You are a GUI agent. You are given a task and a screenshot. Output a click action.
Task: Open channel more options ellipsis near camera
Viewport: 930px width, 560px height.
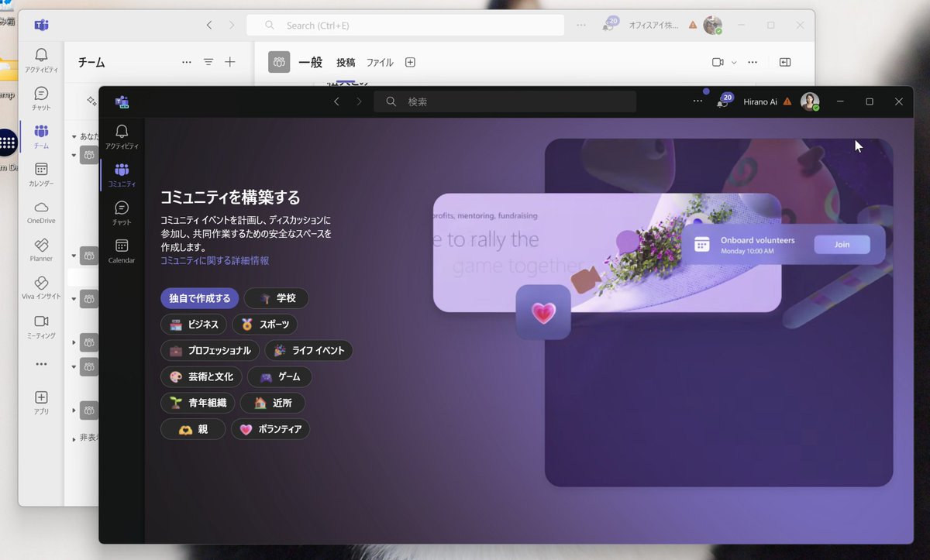pyautogui.click(x=753, y=62)
